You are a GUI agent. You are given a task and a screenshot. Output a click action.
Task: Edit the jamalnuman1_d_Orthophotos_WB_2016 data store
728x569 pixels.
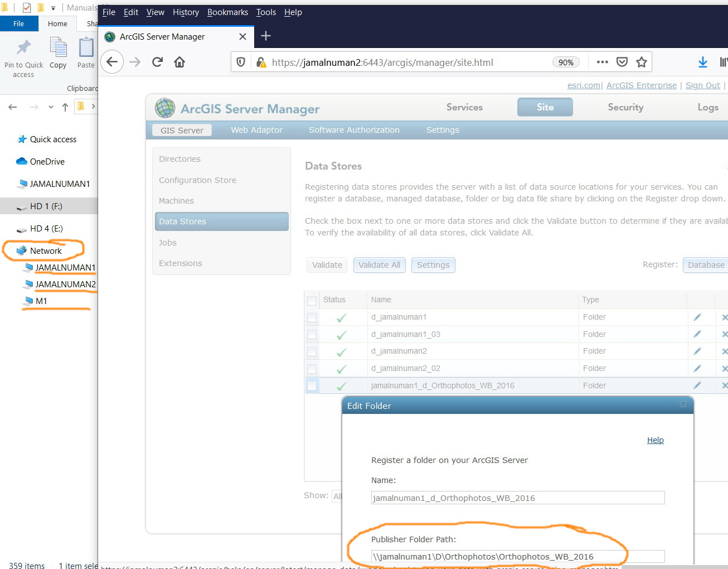point(697,385)
